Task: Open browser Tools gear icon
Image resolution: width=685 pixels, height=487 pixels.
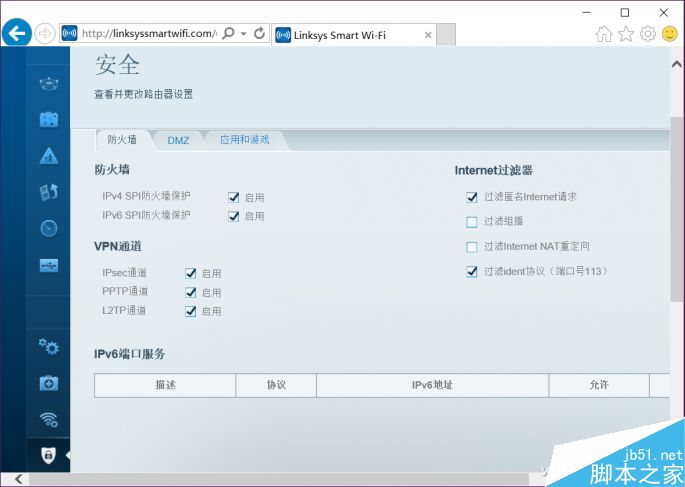Action: [x=647, y=34]
